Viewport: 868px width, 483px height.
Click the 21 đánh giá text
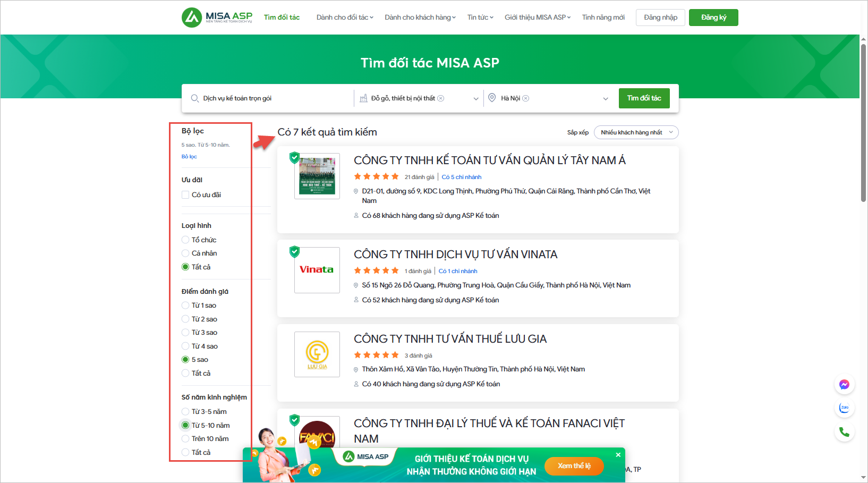[x=419, y=177]
